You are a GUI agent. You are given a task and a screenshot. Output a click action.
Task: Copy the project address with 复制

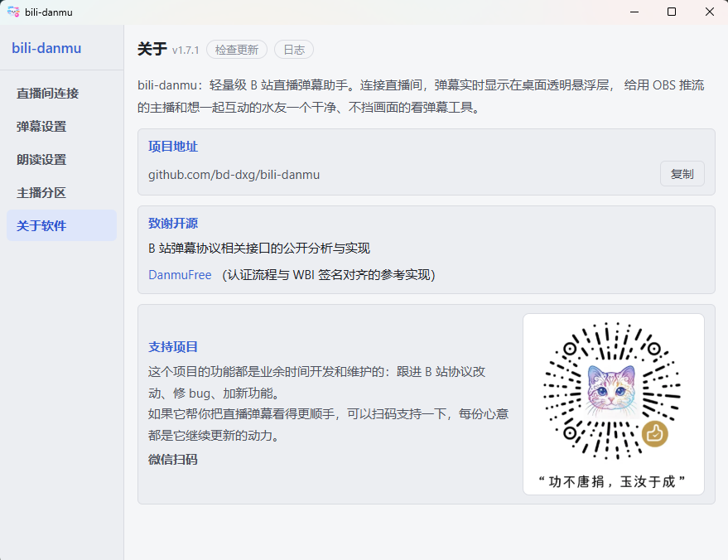[x=682, y=174]
